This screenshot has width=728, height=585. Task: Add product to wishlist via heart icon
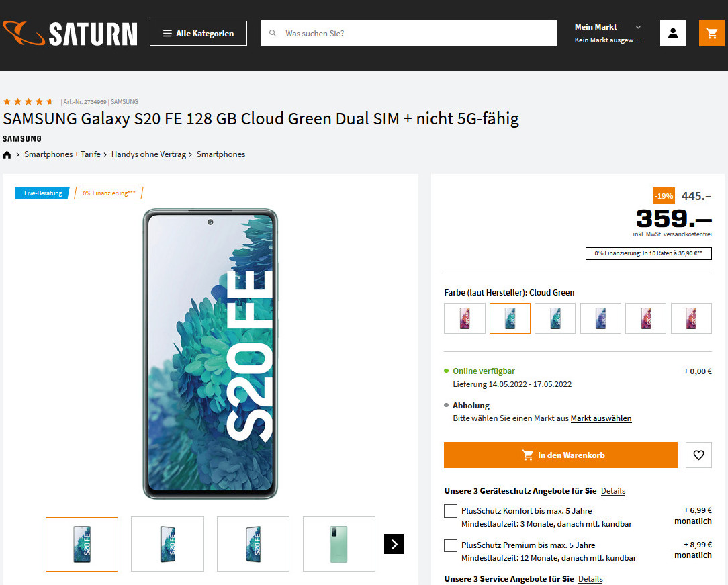click(698, 455)
